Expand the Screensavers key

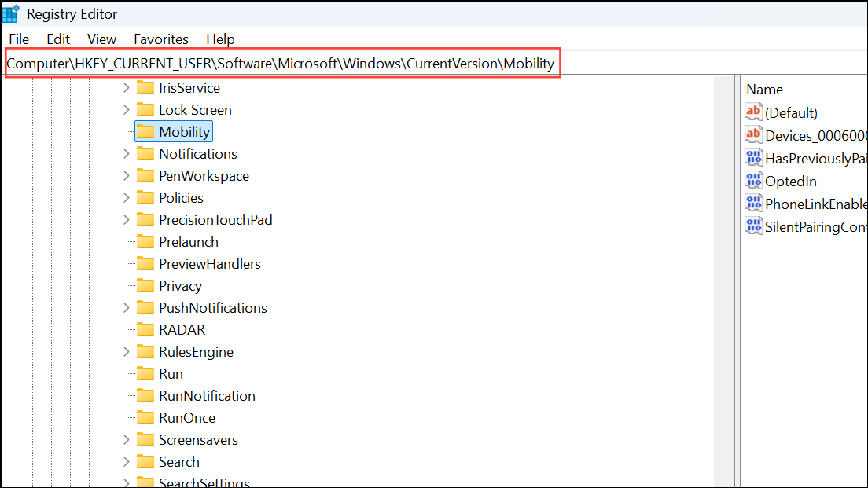(127, 440)
